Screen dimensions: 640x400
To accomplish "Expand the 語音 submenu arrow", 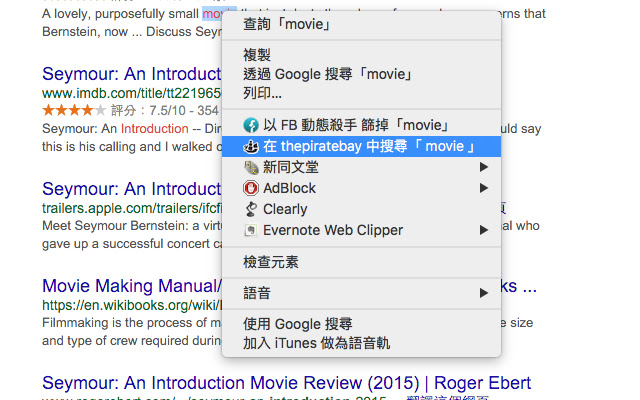I will click(x=484, y=293).
